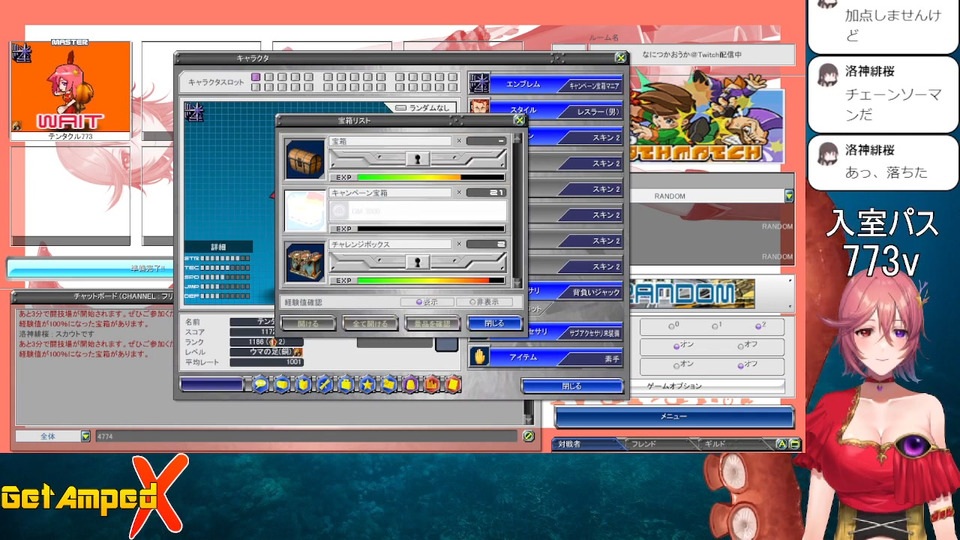The image size is (960, 540).
Task: Click the emblem in character preview corner
Action: (194, 113)
